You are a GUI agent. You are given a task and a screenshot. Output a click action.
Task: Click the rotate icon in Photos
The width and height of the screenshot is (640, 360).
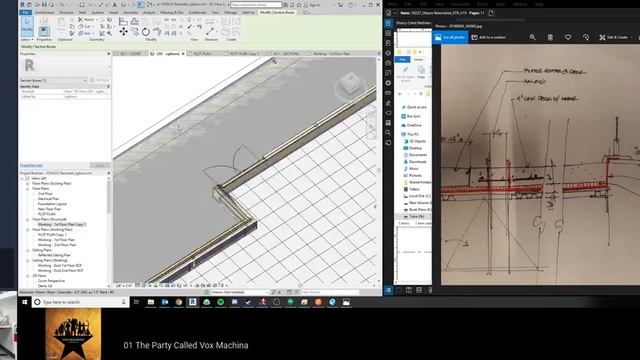pos(586,37)
